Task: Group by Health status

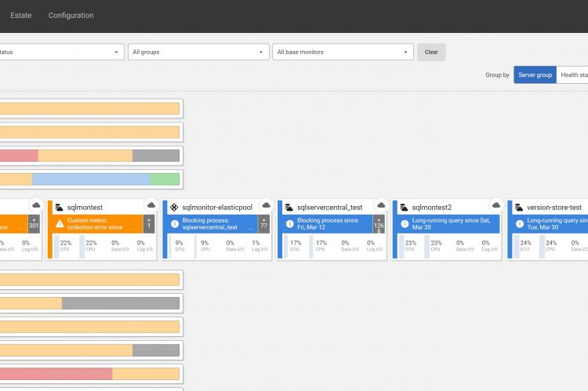Action: click(572, 75)
